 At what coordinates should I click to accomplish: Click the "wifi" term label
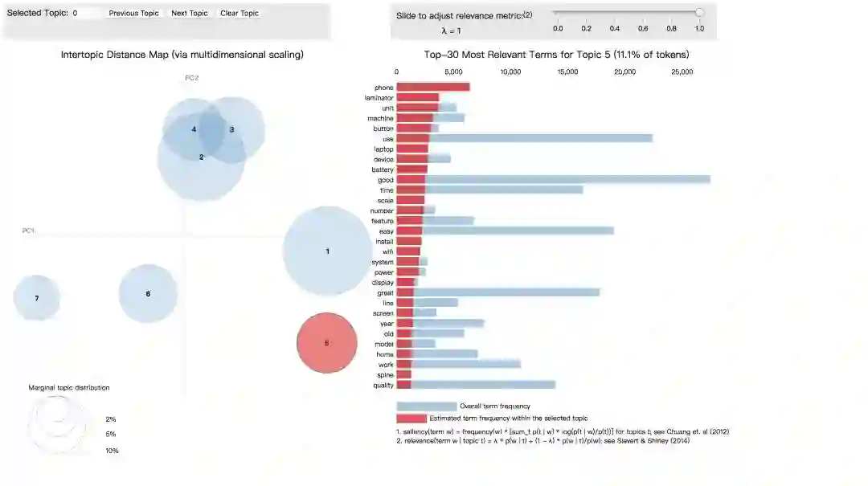(387, 251)
